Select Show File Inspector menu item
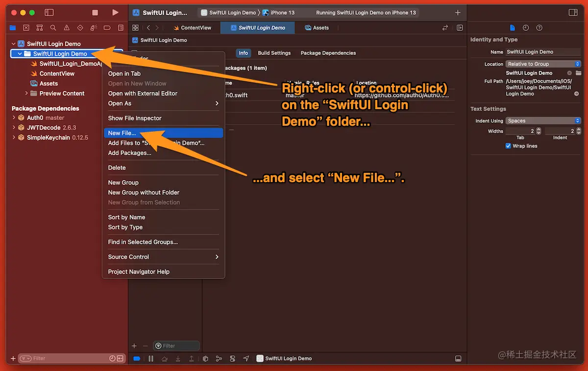 [x=163, y=118]
